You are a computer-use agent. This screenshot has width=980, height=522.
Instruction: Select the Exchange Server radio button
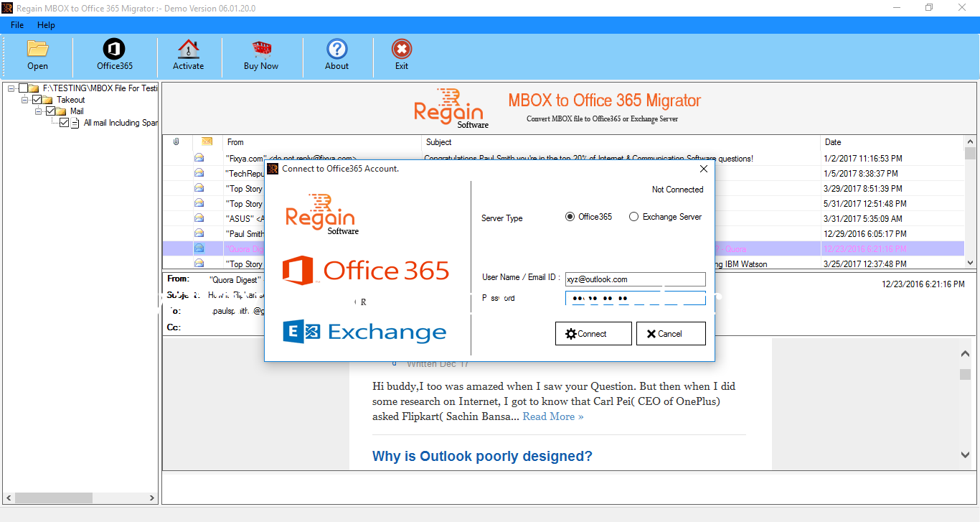(x=633, y=217)
